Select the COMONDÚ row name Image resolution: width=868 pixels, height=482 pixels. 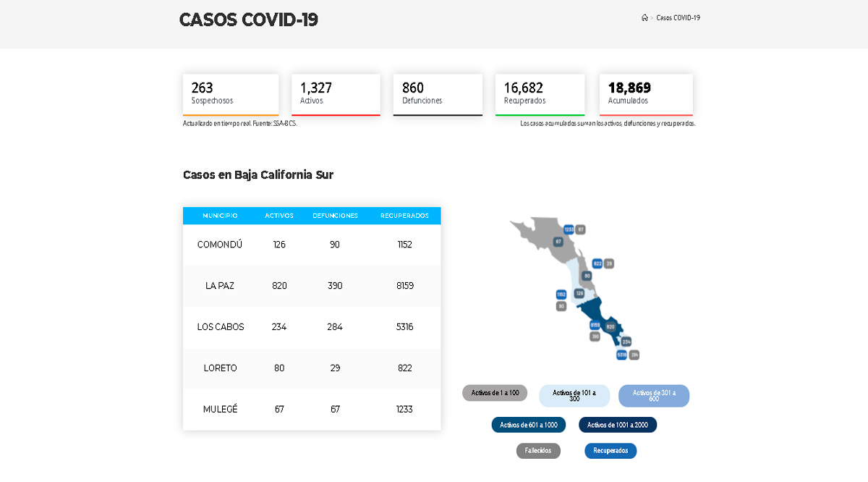(220, 245)
